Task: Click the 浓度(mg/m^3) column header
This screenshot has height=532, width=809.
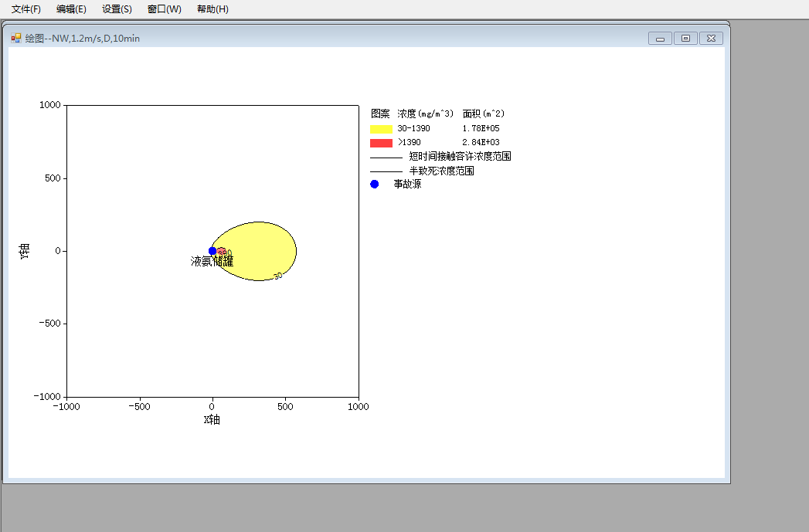Action: pos(425,114)
